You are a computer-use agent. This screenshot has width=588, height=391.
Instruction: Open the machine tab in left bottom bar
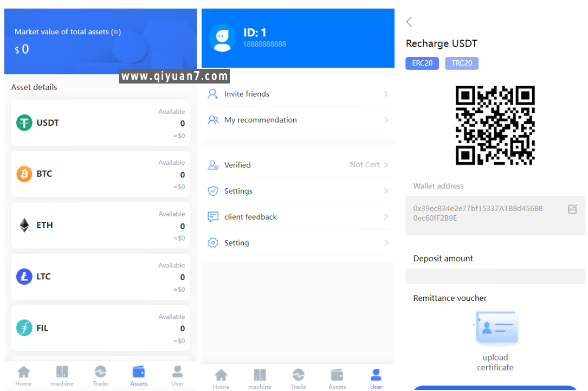(x=62, y=375)
